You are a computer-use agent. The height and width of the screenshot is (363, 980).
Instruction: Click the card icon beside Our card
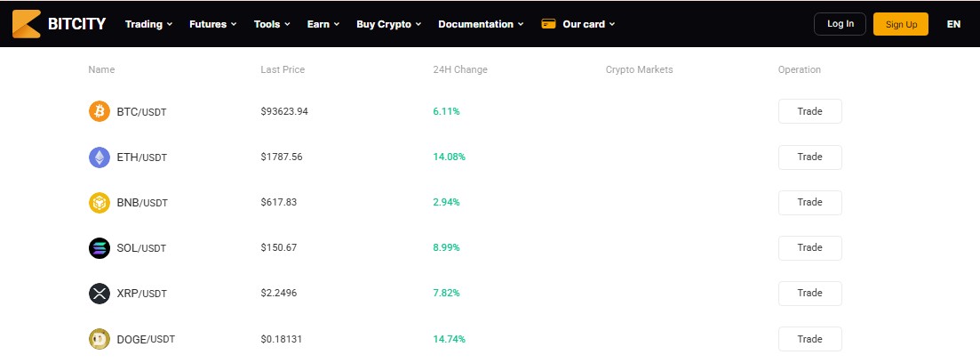pyautogui.click(x=549, y=24)
